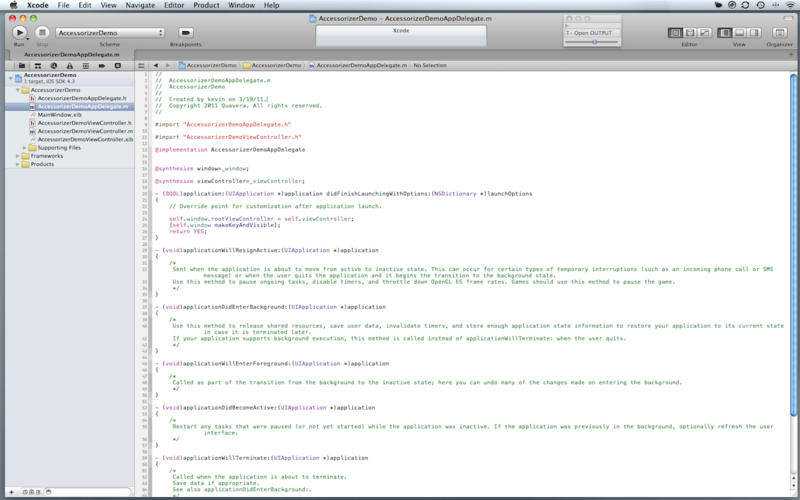Collapse the AccessorizerDemo project root

(11, 78)
